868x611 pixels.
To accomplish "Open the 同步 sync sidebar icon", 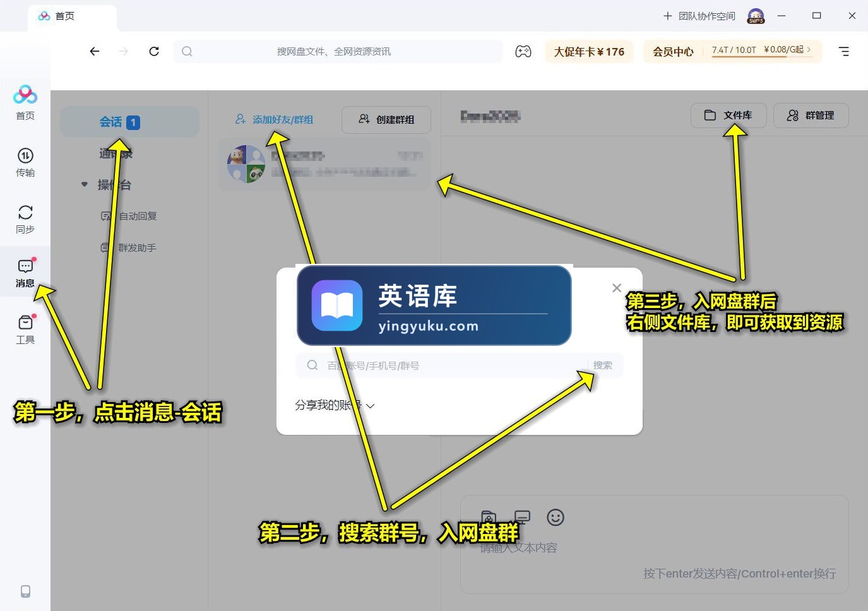I will [25, 219].
